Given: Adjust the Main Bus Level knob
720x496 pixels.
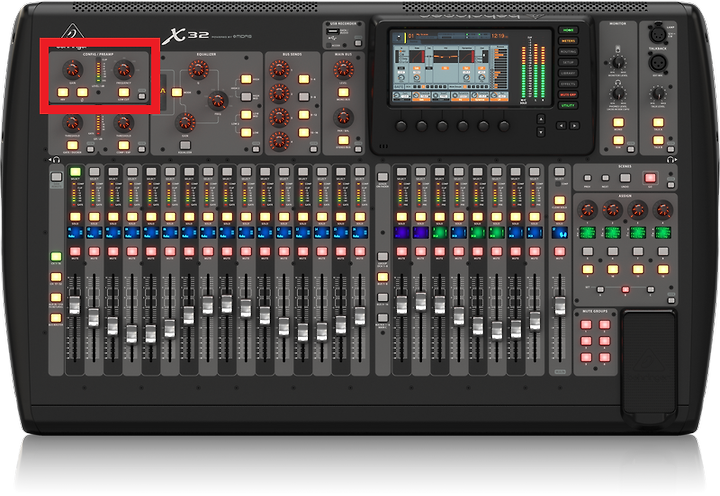Looking at the screenshot, I should tap(343, 69).
